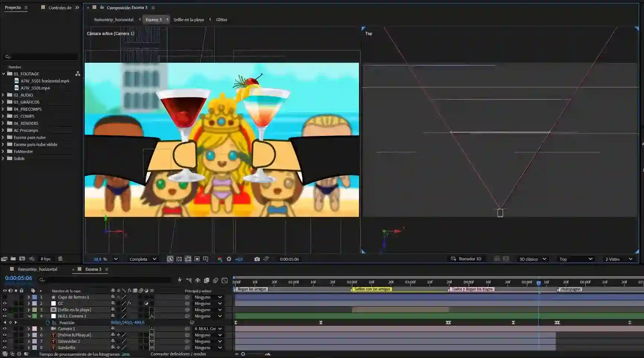Enable motion blur for the timeline
The height and width of the screenshot is (358, 644).
[x=216, y=280]
